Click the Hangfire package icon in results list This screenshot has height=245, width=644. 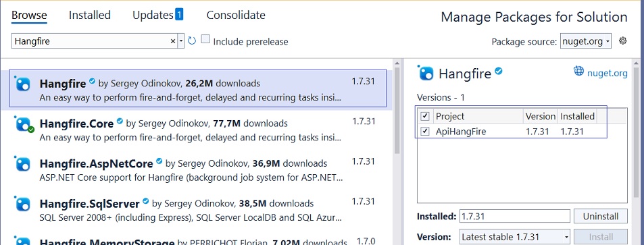[22, 84]
